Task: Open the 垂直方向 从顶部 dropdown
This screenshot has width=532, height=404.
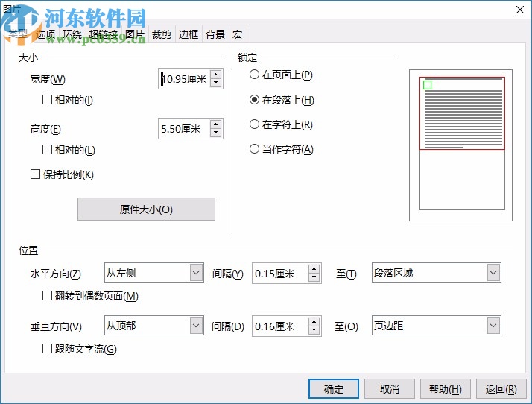Action: click(154, 326)
